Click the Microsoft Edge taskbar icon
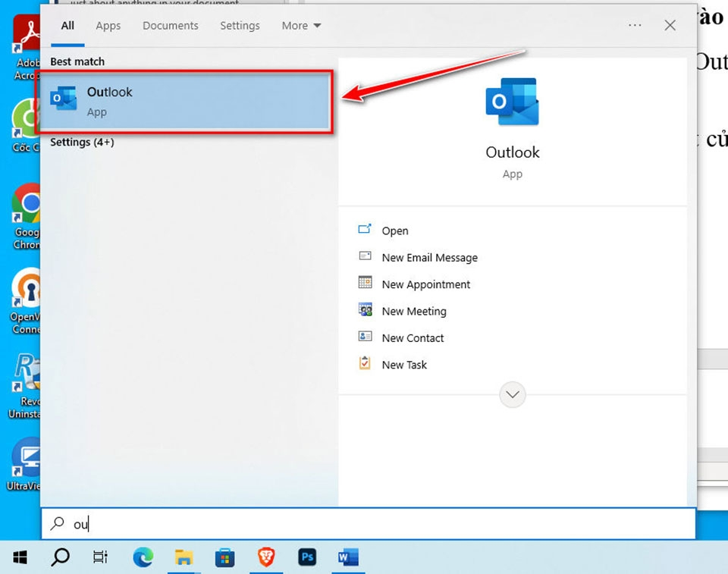The image size is (728, 574). (143, 558)
